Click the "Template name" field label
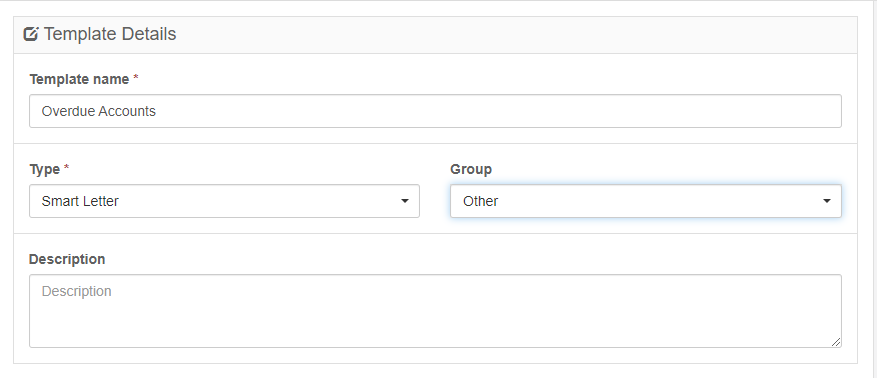877x378 pixels. [x=79, y=79]
